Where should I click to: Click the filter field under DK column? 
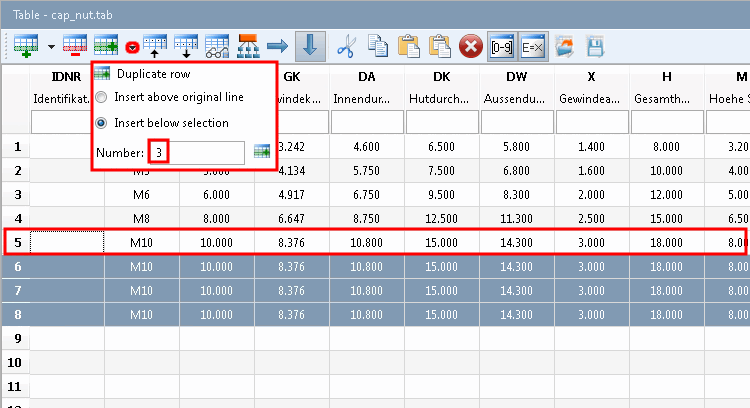[442, 122]
